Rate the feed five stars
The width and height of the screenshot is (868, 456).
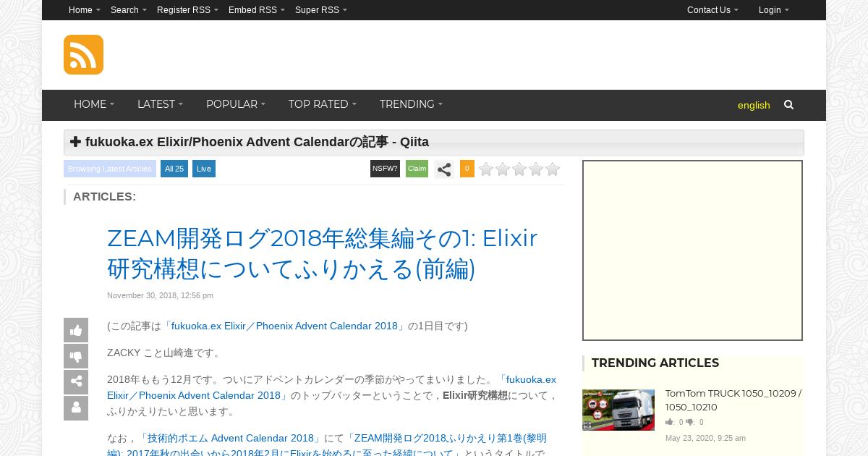[553, 169]
